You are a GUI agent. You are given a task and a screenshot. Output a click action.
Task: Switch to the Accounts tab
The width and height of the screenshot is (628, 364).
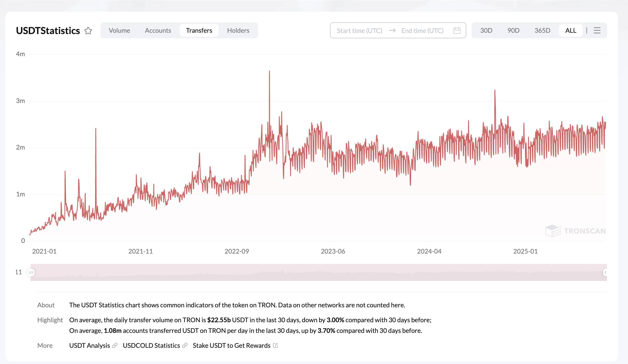point(158,30)
